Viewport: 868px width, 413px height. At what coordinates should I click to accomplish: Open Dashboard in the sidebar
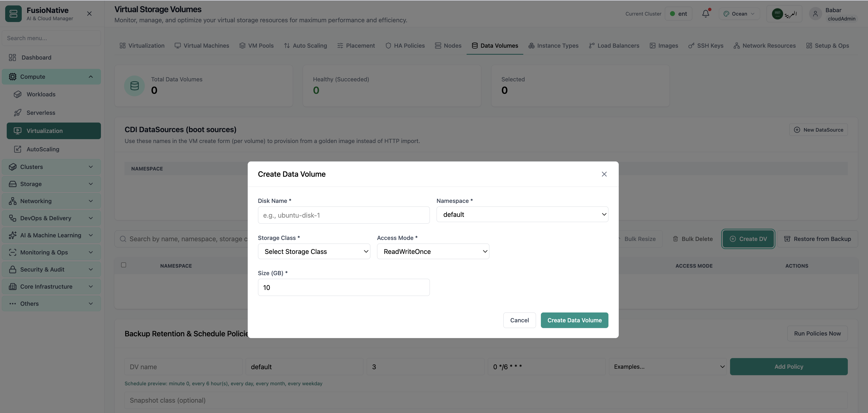point(51,57)
